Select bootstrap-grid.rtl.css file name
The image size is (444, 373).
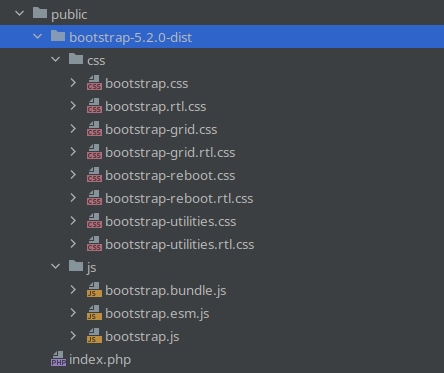click(x=170, y=153)
